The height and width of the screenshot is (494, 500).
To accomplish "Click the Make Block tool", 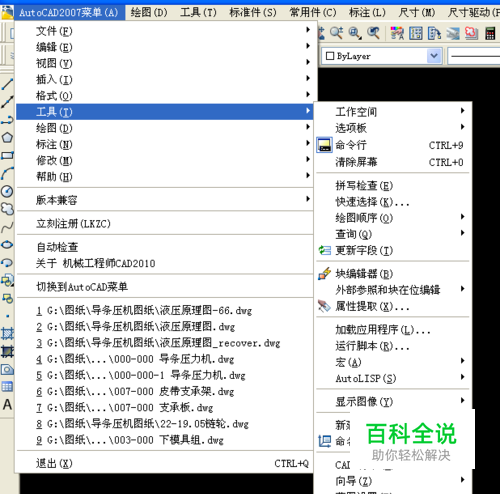I will (x=7, y=298).
